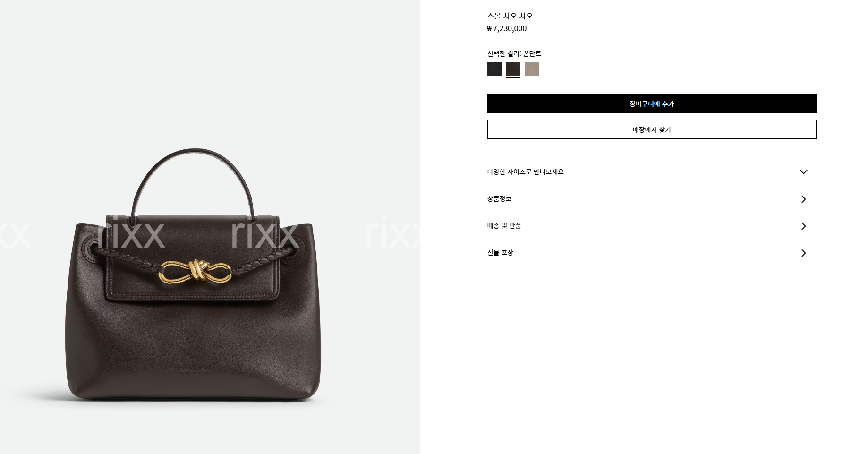Click the 선택한 컬러: 폰단트 label
This screenshot has width=868, height=454.
click(x=514, y=53)
